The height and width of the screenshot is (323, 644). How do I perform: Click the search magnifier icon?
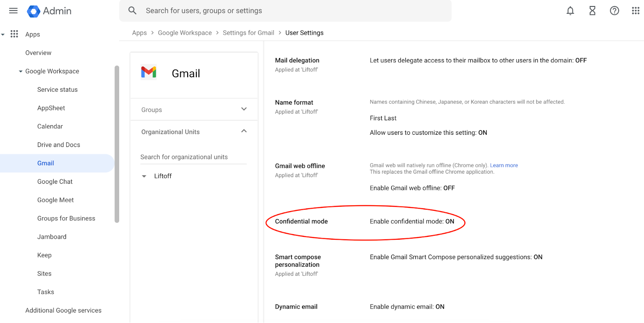pos(132,11)
